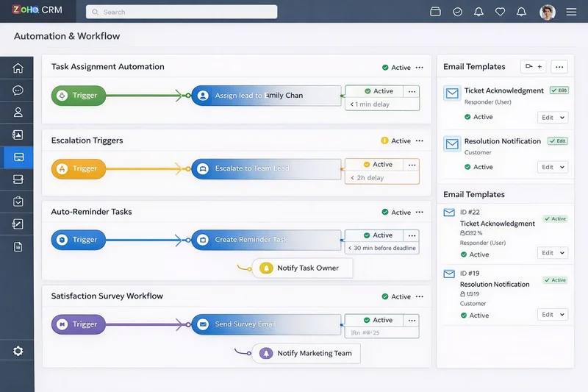Click envelope icon beside ID #19

(449, 274)
